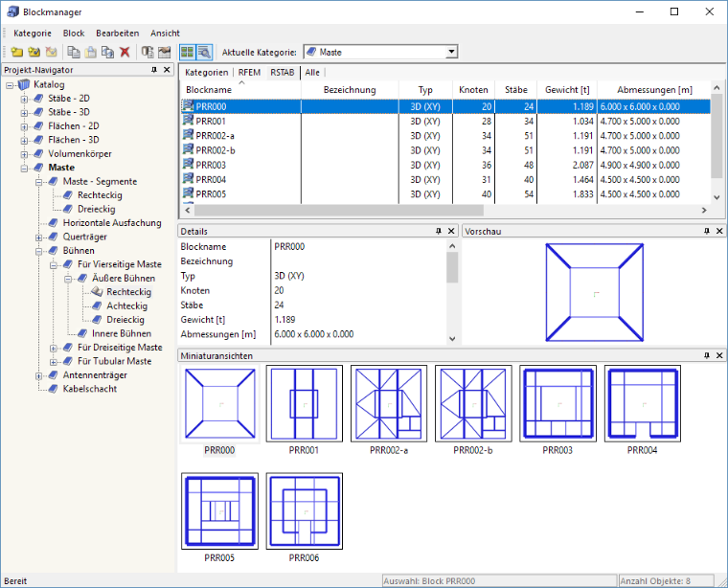
Task: Sort by the Blockname column header
Action: (x=240, y=90)
